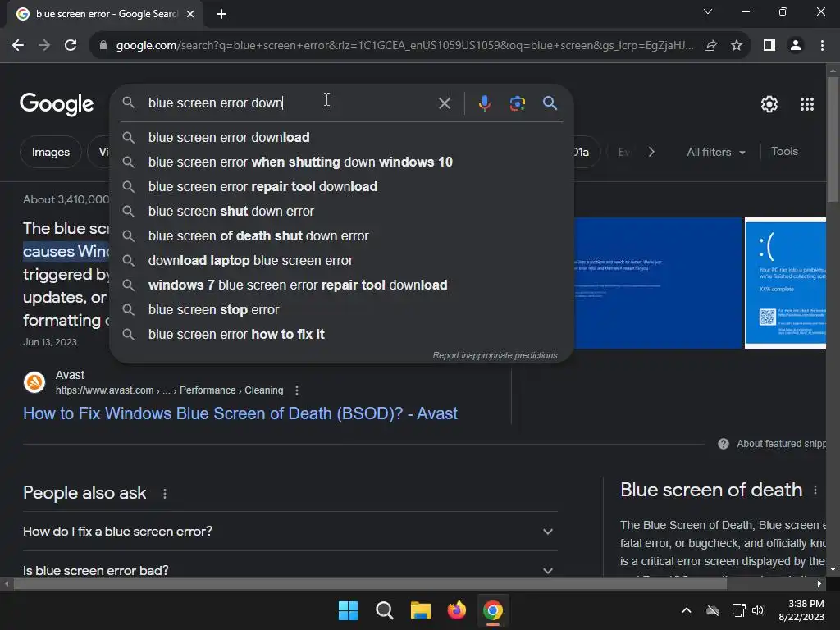This screenshot has width=840, height=630.
Task: Click inside the Google search text field
Action: click(x=290, y=103)
